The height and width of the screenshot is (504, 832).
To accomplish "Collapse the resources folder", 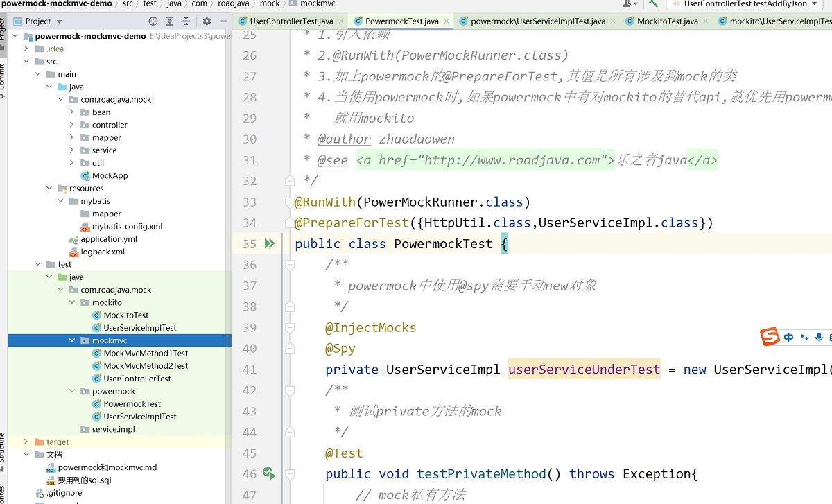I will (50, 189).
